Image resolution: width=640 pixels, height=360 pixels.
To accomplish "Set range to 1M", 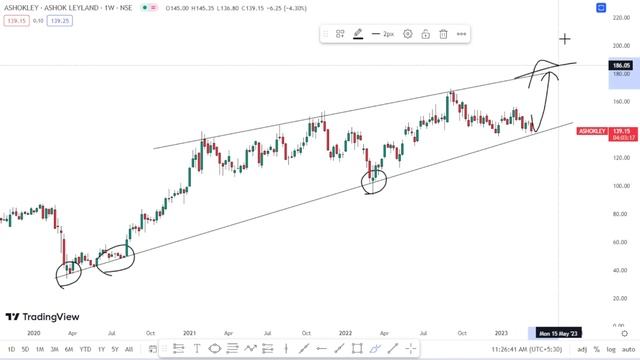I will point(40,349).
